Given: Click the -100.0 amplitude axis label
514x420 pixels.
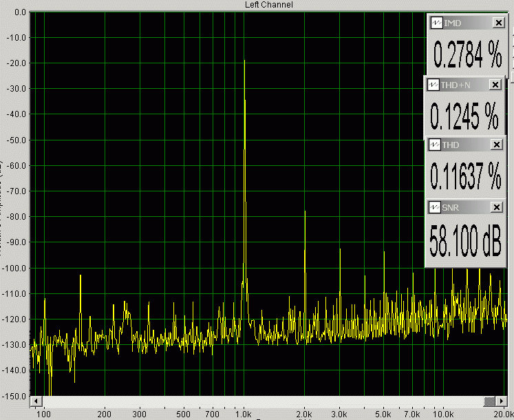Looking at the screenshot, I should (x=14, y=268).
